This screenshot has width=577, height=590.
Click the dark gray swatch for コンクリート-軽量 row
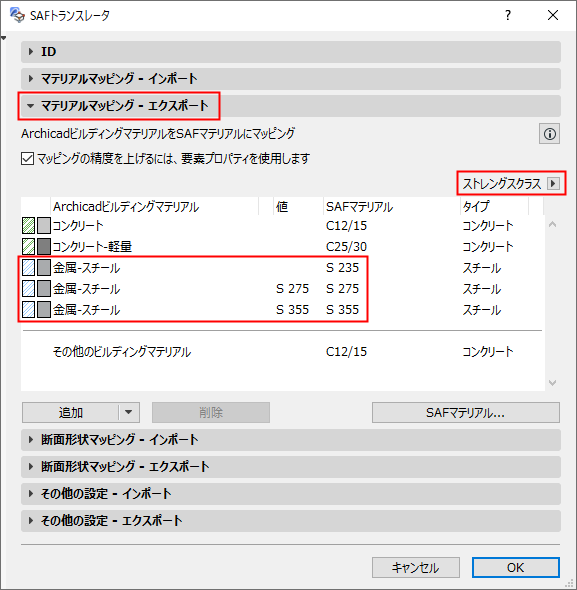point(44,246)
